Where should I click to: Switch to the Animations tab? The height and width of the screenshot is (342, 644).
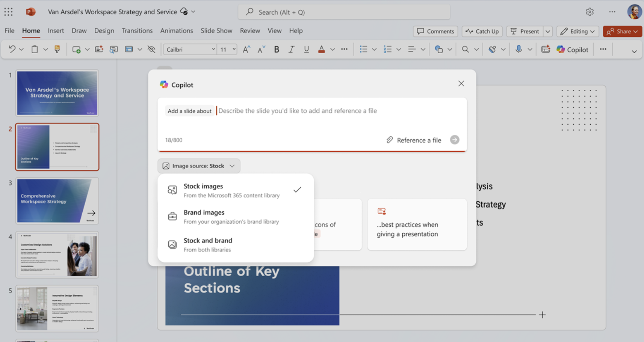click(177, 31)
